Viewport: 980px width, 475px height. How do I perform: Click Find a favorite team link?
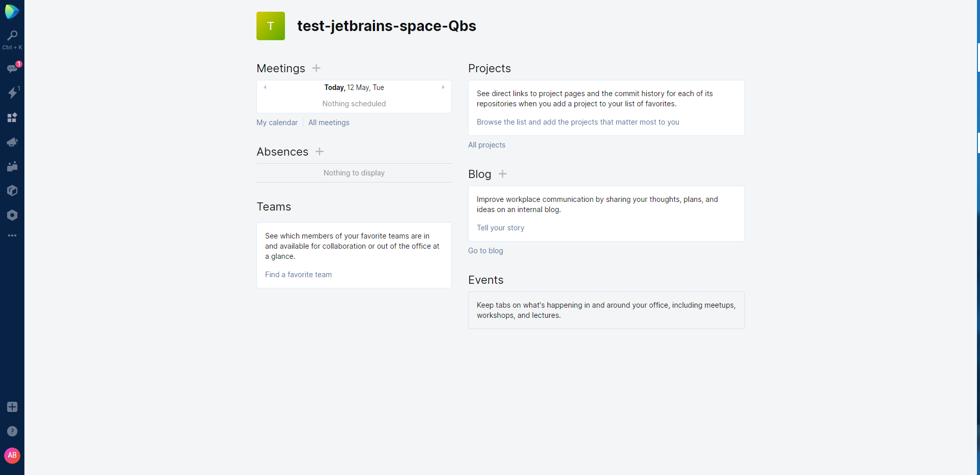point(298,275)
